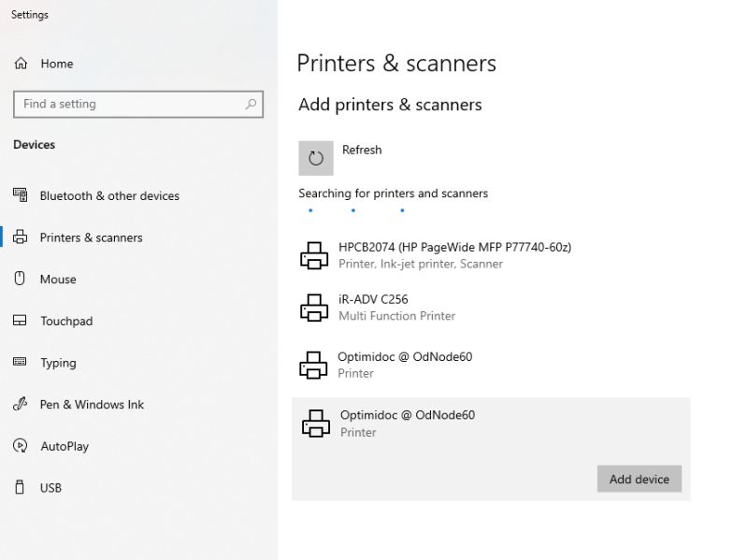Screen dimensions: 748x560
Task: Click the searching progress indicator dots
Action: click(356, 210)
